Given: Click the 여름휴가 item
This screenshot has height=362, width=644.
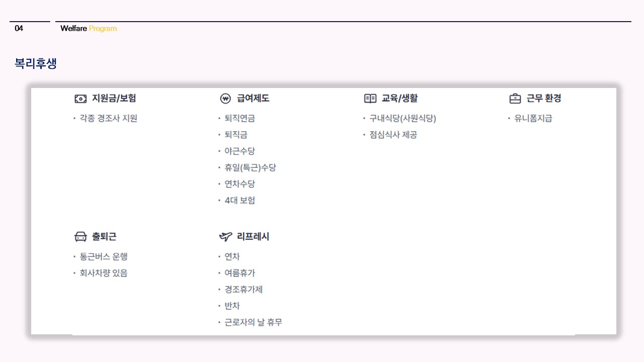Looking at the screenshot, I should (x=239, y=273).
